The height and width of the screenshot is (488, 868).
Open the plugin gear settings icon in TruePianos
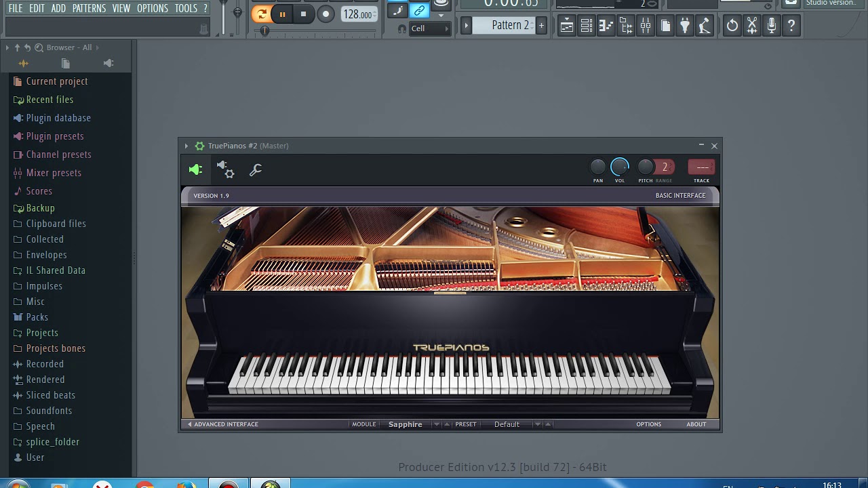(225, 169)
